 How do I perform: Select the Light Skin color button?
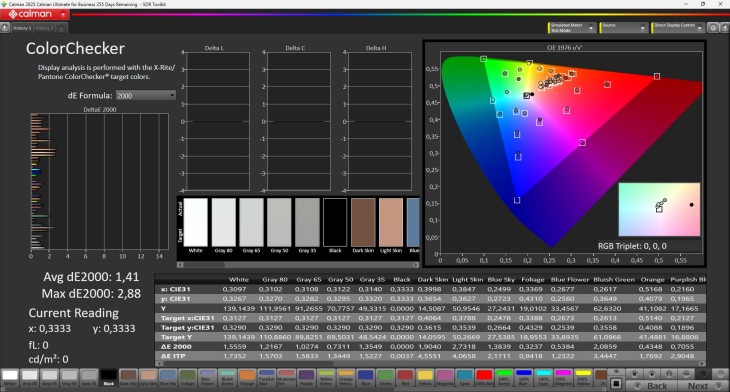[148, 378]
